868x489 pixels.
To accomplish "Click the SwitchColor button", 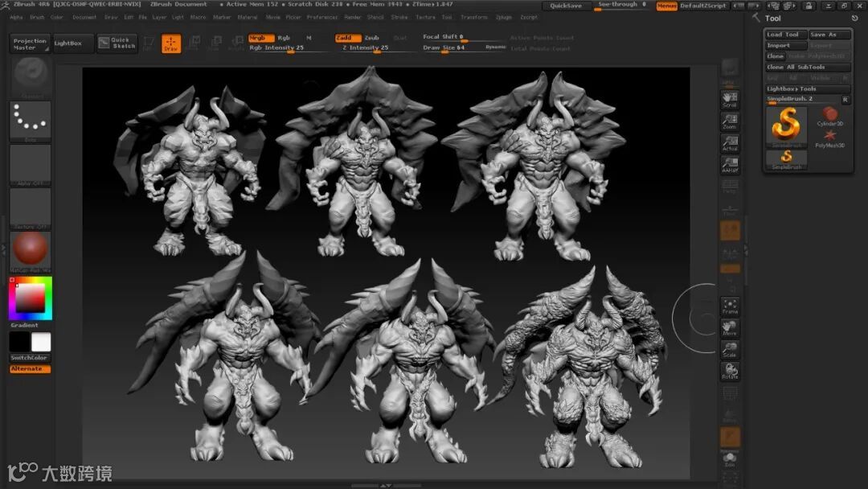I will pyautogui.click(x=30, y=358).
